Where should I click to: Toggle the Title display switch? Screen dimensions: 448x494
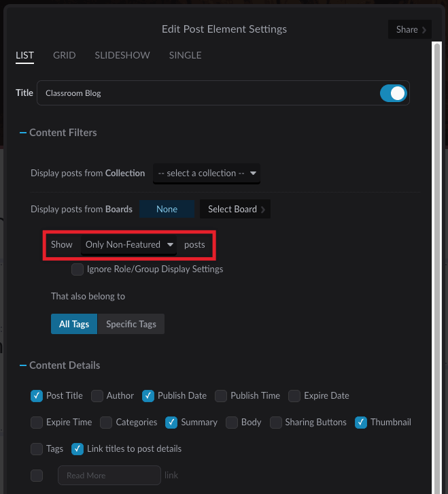pyautogui.click(x=393, y=93)
